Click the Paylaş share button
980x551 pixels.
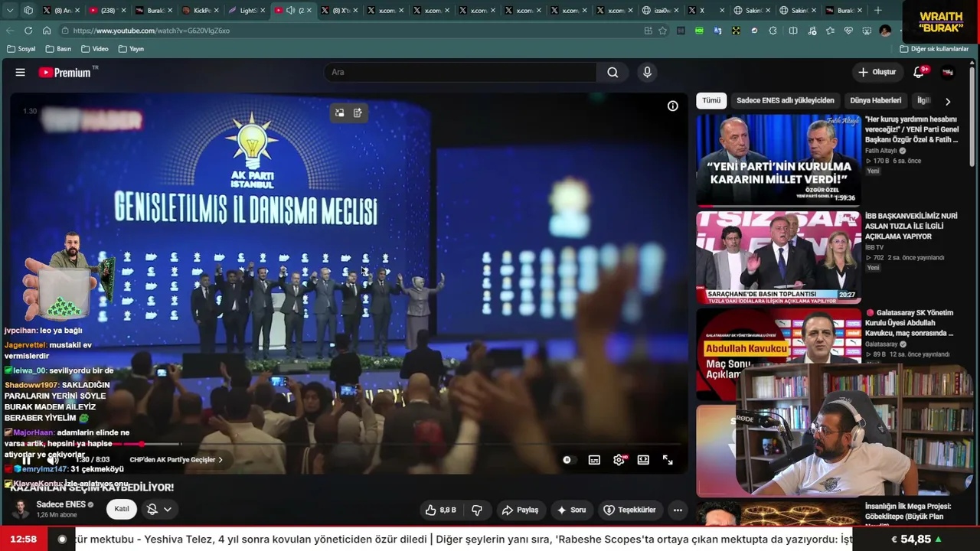tap(520, 510)
